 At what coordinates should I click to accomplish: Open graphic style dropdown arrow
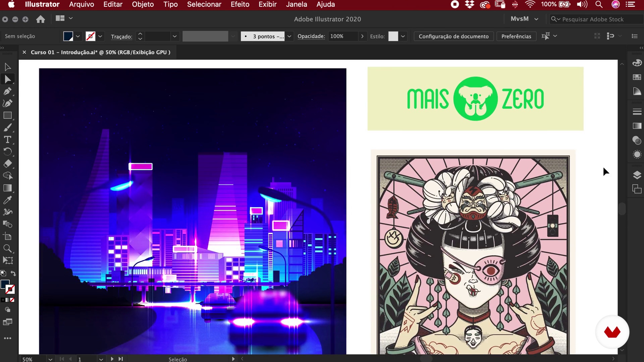403,36
